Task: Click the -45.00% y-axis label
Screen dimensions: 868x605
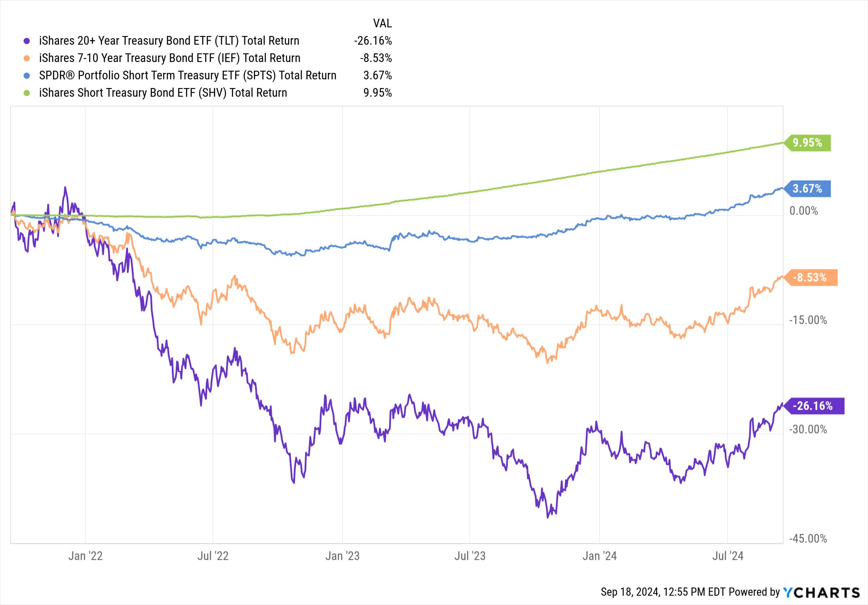Action: pos(808,539)
